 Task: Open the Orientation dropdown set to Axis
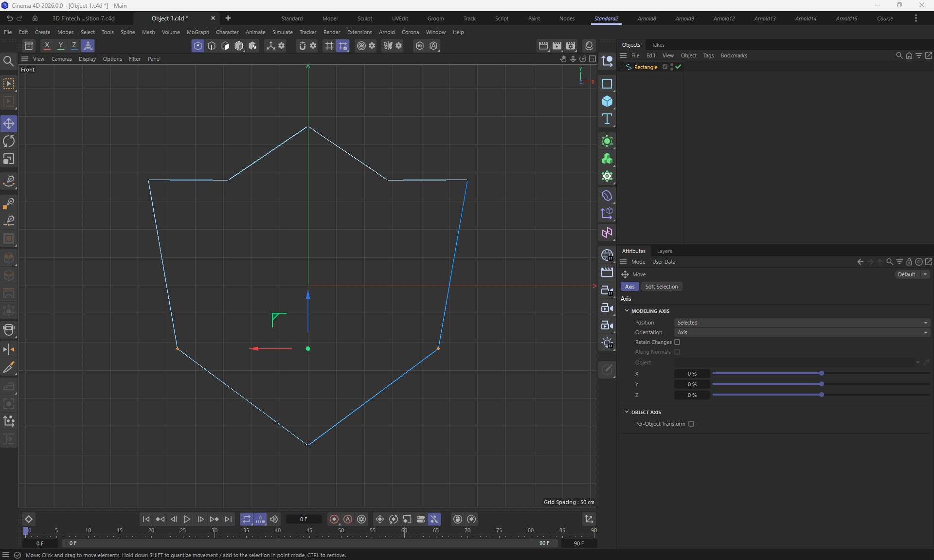[802, 332]
